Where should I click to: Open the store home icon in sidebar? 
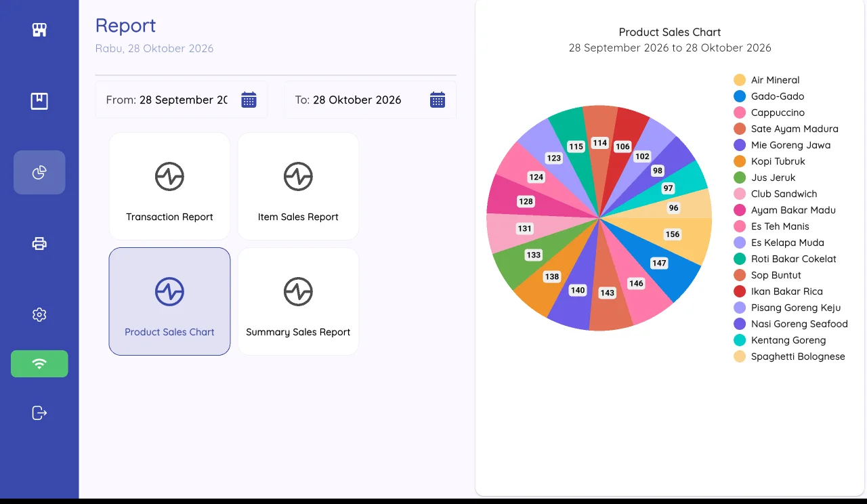pyautogui.click(x=39, y=30)
